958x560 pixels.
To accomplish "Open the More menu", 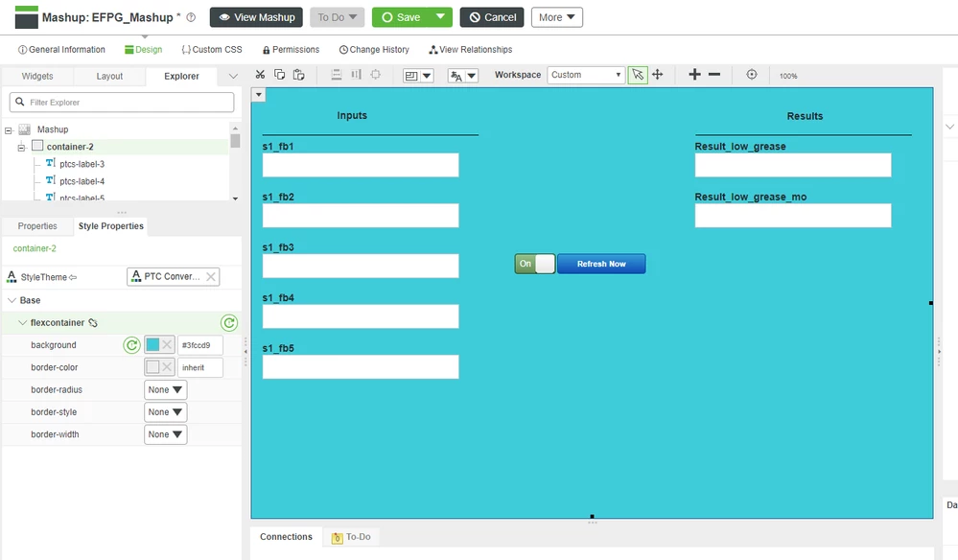I will 556,17.
